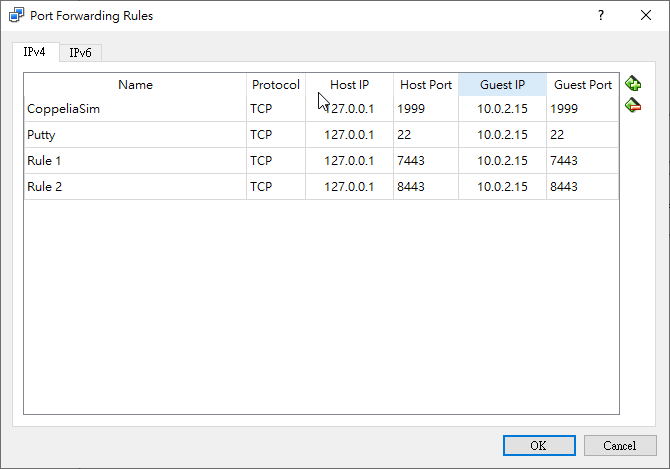Click the help question mark button
The width and height of the screenshot is (670, 469).
[x=601, y=16]
